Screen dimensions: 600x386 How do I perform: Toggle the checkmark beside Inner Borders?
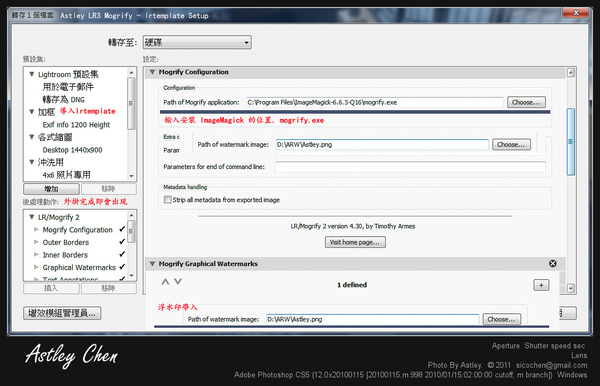[122, 254]
